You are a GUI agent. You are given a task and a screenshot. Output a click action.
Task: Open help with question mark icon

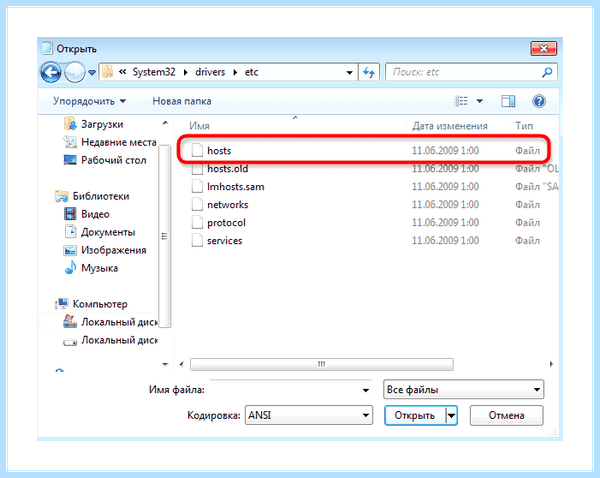(x=539, y=101)
